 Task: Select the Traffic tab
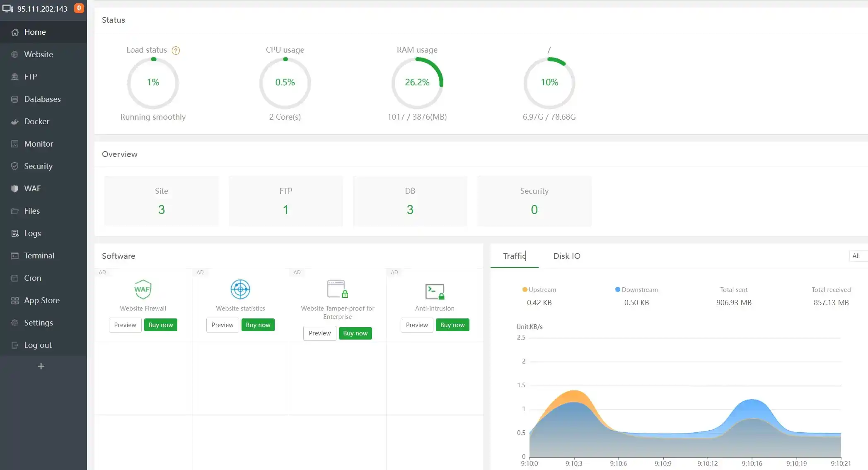point(514,256)
